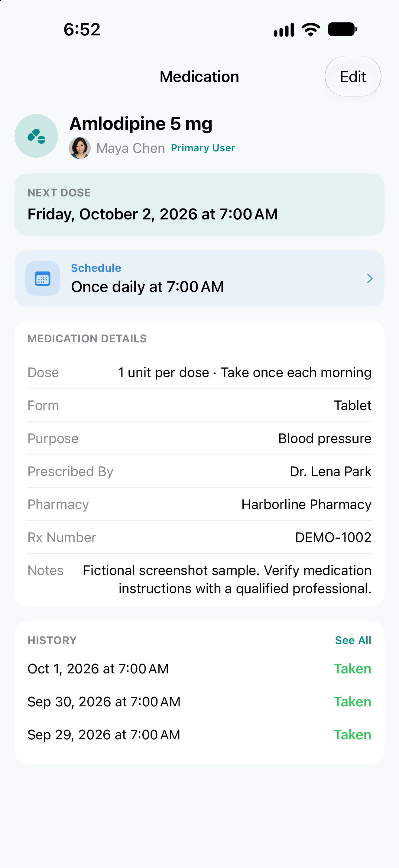Tap 'Taken' status for Oct 1
399x868 pixels.
pos(352,669)
